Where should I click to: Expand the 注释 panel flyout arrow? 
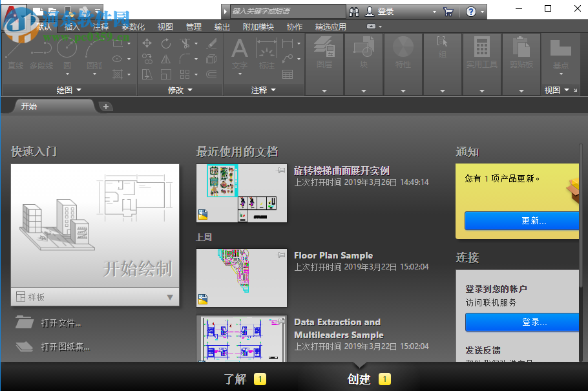273,90
